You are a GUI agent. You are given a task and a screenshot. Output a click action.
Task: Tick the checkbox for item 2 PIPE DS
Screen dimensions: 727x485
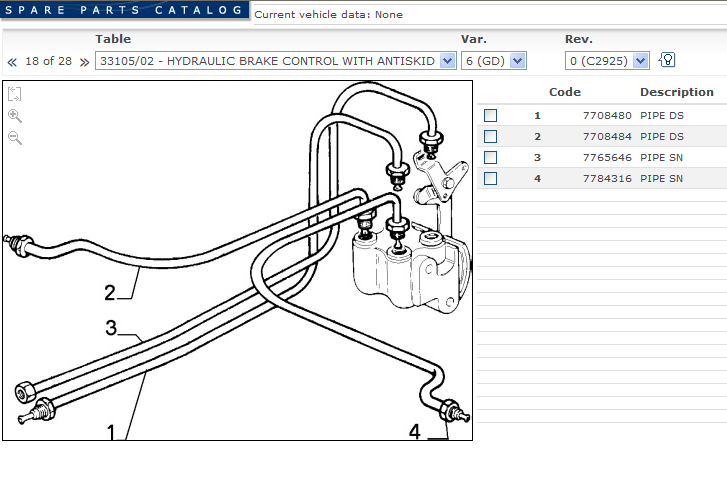coord(490,136)
